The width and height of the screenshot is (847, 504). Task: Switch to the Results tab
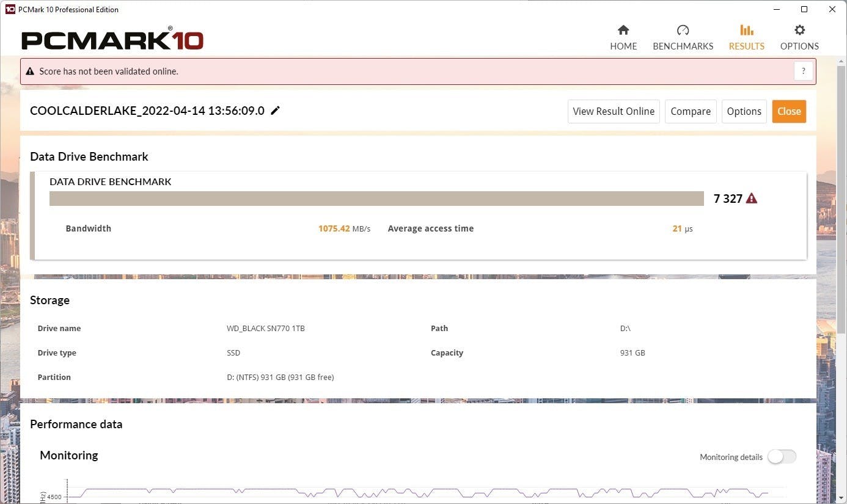(x=746, y=38)
